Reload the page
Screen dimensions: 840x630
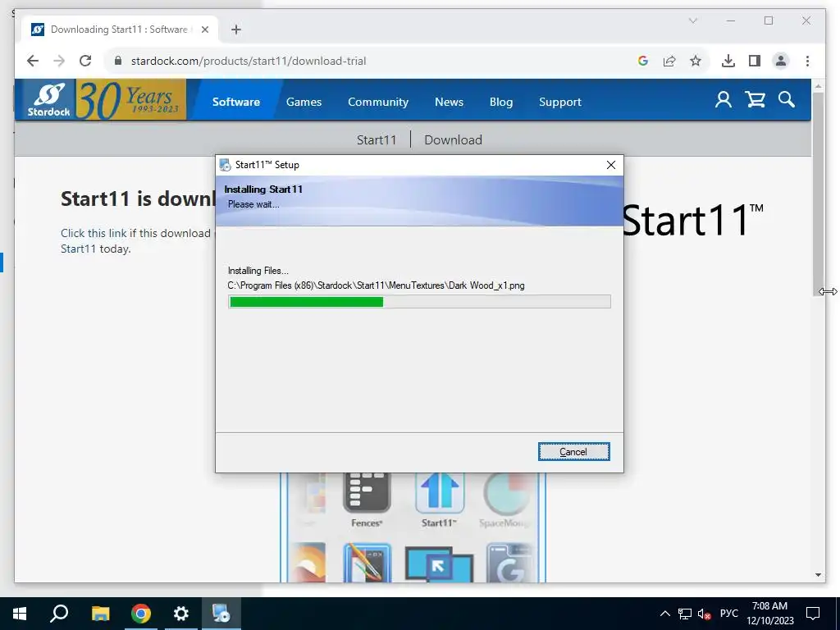(85, 61)
